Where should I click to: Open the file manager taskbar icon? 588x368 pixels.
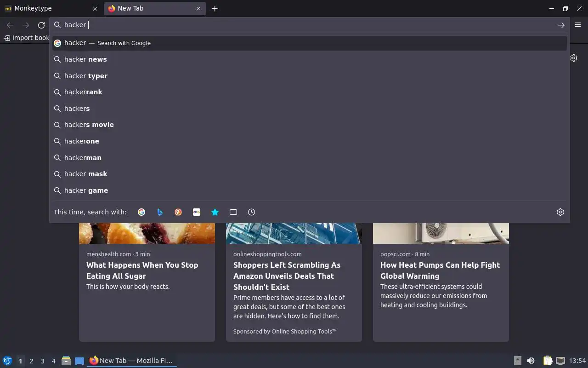tap(66, 361)
